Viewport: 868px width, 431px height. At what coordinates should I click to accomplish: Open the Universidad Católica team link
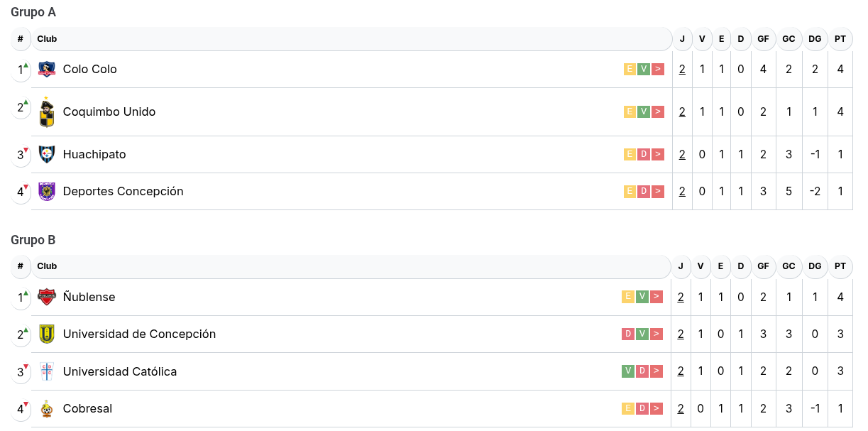[x=119, y=371]
